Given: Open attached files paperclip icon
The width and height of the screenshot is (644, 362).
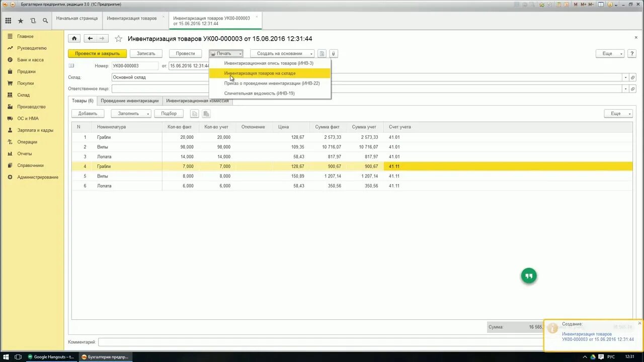Looking at the screenshot, I should click(x=333, y=53).
